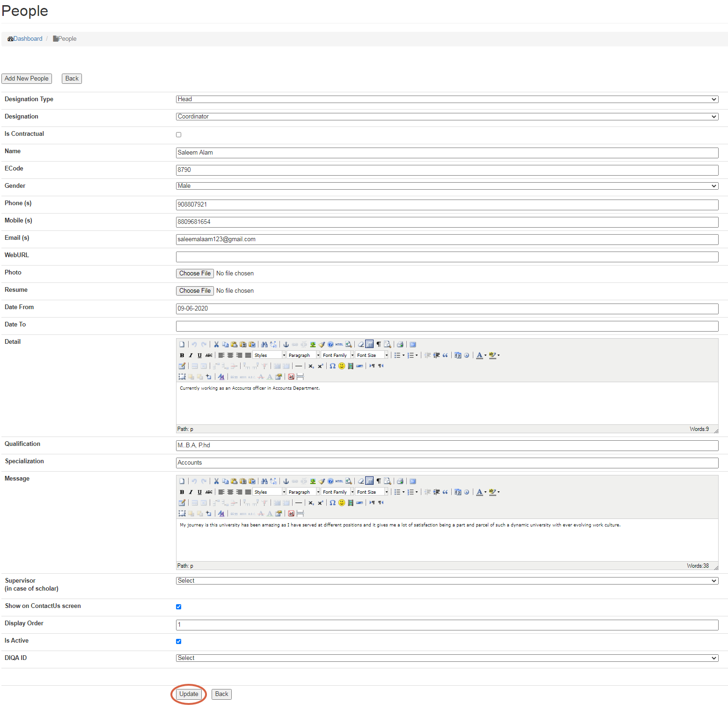Click Cut icon in Detail editor toolbar
This screenshot has width=728, height=711.
216,344
